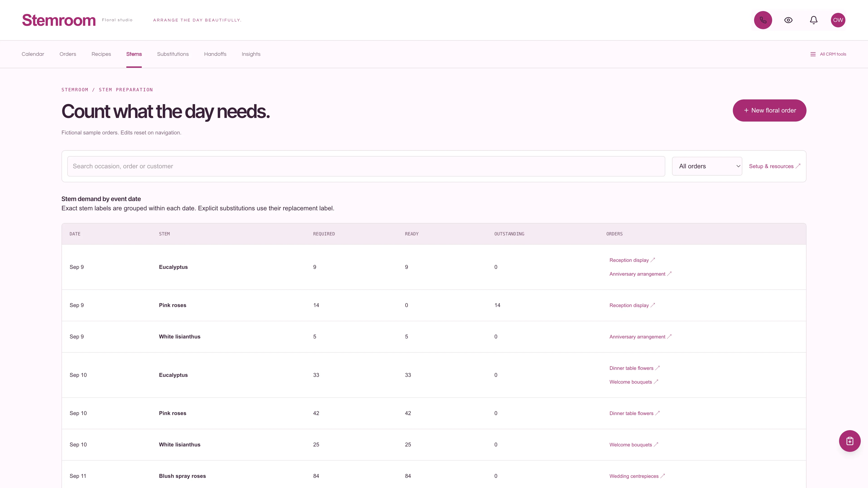868x488 pixels.
Task: Open Dinner table flowers link in Sep 10 Eucalyptus row
Action: click(634, 368)
